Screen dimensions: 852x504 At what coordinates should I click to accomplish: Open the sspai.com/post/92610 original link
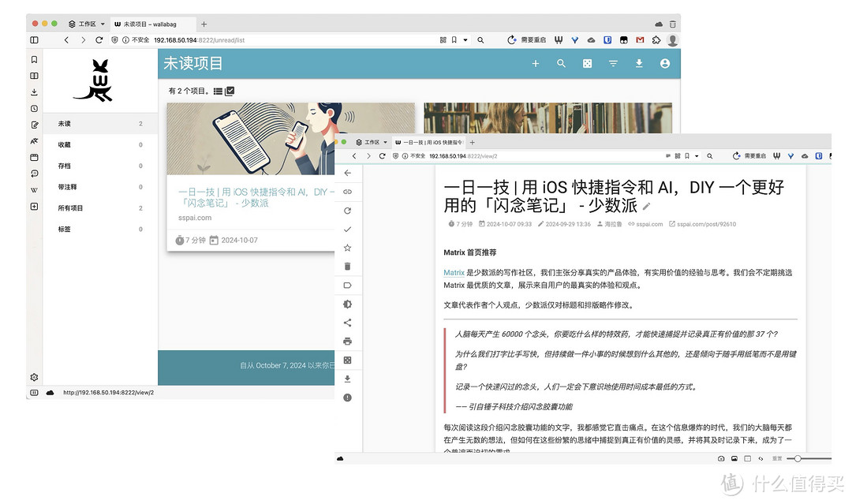point(706,224)
